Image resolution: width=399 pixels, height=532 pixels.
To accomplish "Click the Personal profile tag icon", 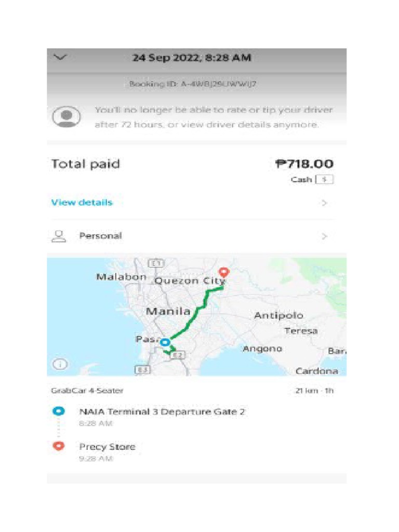I will [x=59, y=236].
